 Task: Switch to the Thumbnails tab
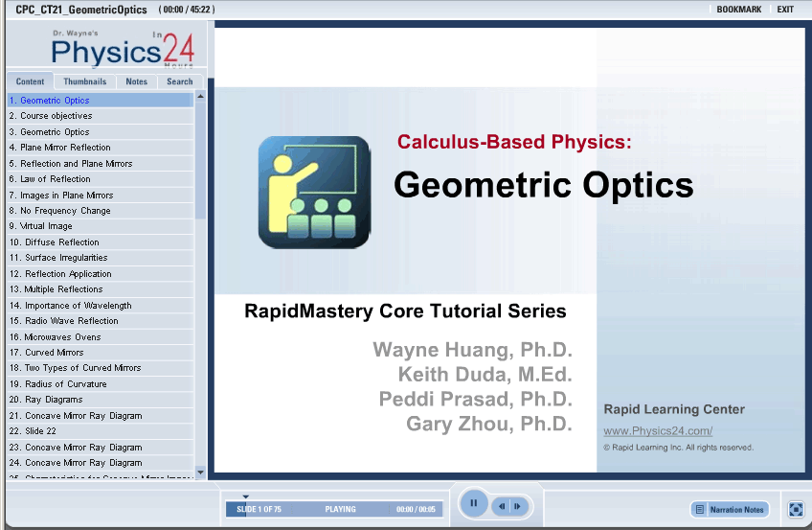[x=84, y=81]
